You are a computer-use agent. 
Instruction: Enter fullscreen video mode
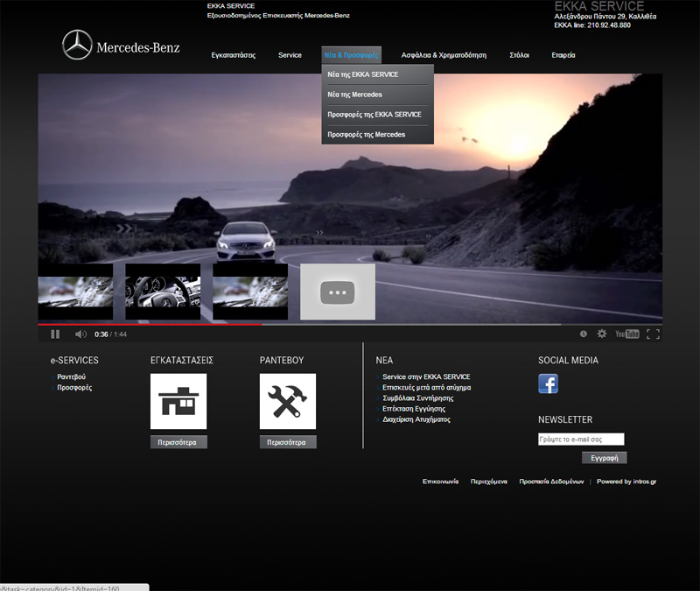(x=652, y=334)
